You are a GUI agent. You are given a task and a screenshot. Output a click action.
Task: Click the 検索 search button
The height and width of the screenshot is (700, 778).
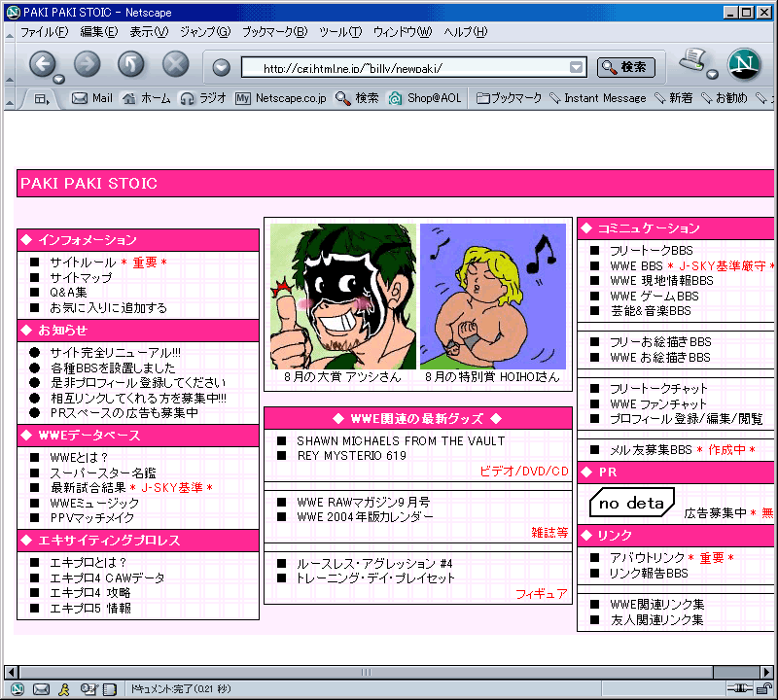[625, 67]
